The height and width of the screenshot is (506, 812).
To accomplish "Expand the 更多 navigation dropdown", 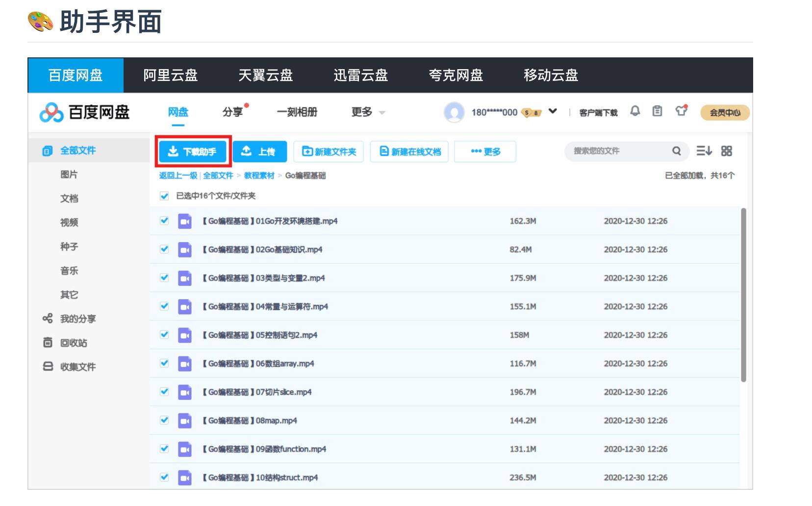I will click(x=368, y=112).
